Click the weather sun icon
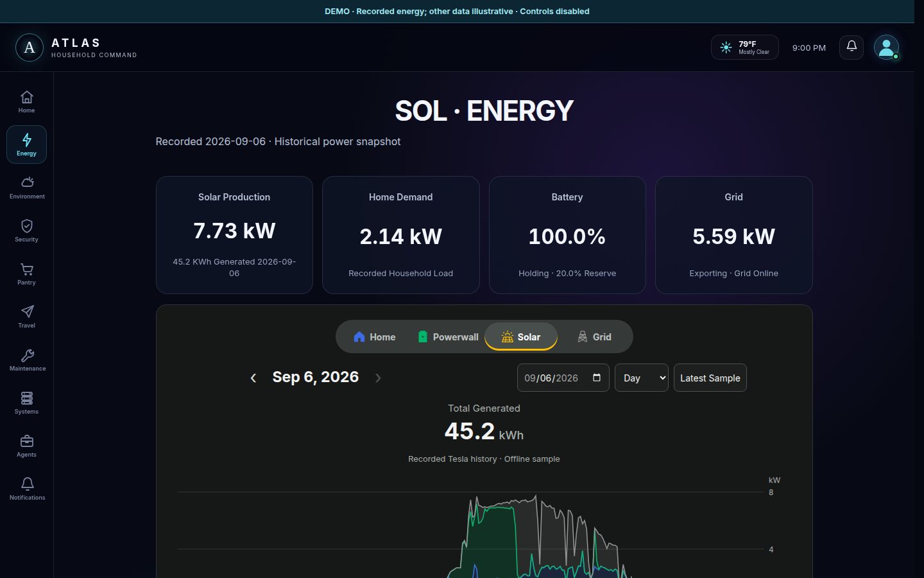This screenshot has width=924, height=578. point(726,48)
